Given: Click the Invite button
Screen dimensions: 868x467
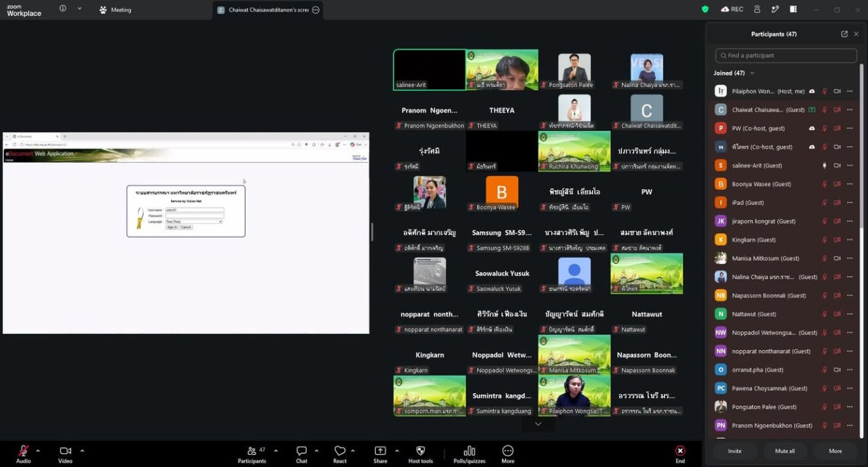Looking at the screenshot, I should click(x=734, y=451).
